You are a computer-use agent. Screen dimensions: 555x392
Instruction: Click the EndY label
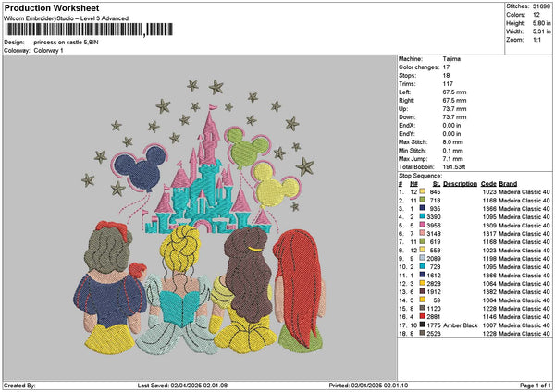[x=406, y=134]
